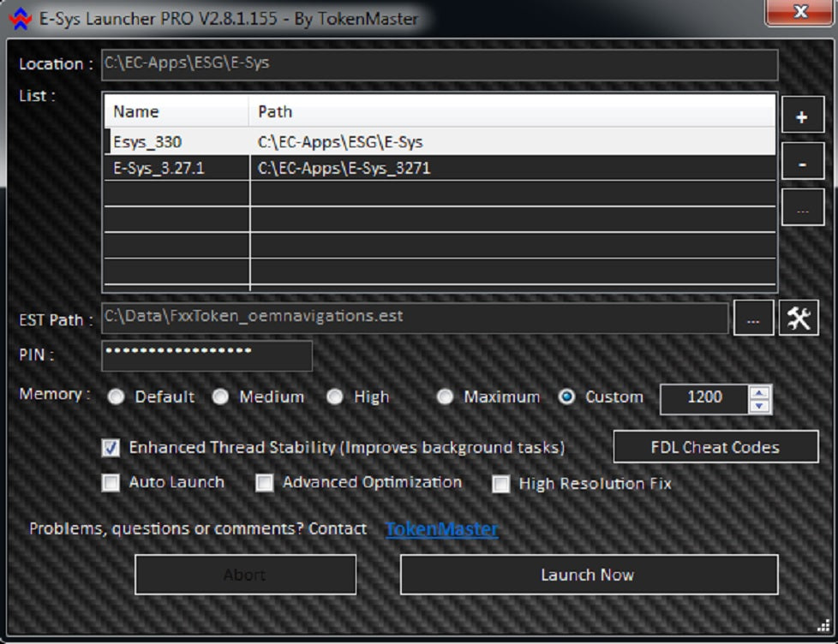838x644 pixels.
Task: Select the Default memory option
Action: click(115, 397)
